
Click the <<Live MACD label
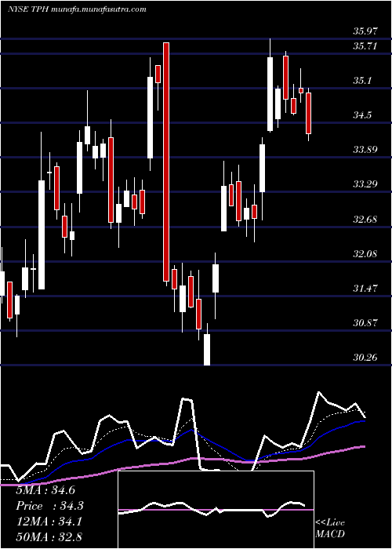click(x=330, y=528)
